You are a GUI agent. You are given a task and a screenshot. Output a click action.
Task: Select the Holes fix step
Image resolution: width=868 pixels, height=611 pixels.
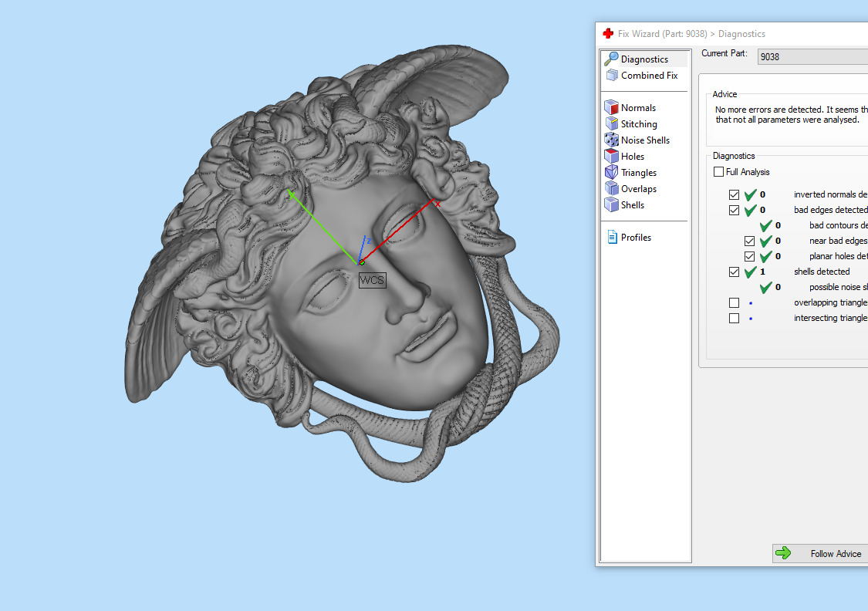(624, 156)
